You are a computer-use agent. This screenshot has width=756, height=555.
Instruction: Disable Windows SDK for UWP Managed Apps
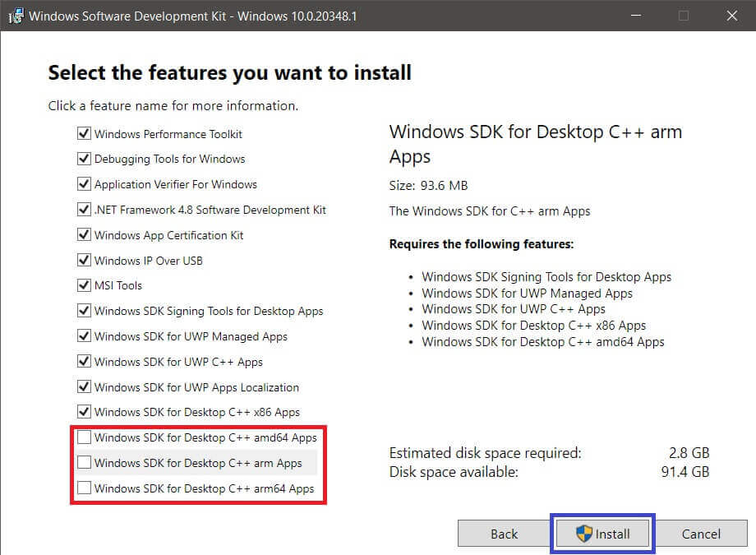click(x=84, y=336)
